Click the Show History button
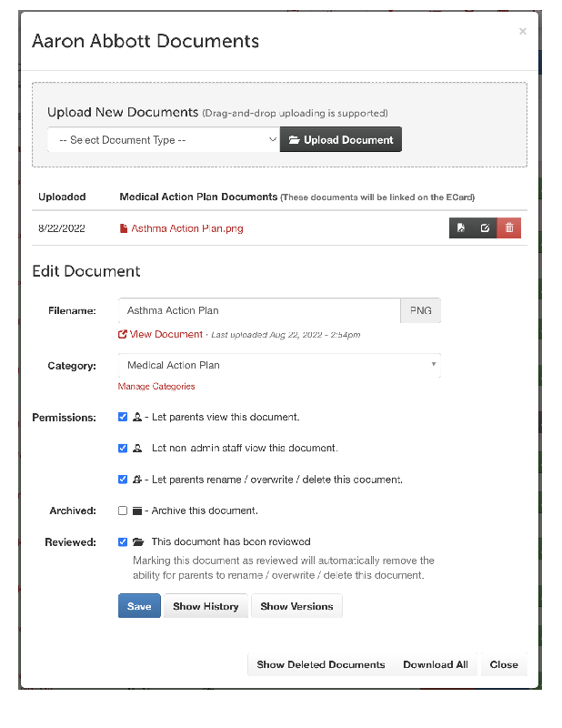The image size is (562, 728). (x=206, y=606)
